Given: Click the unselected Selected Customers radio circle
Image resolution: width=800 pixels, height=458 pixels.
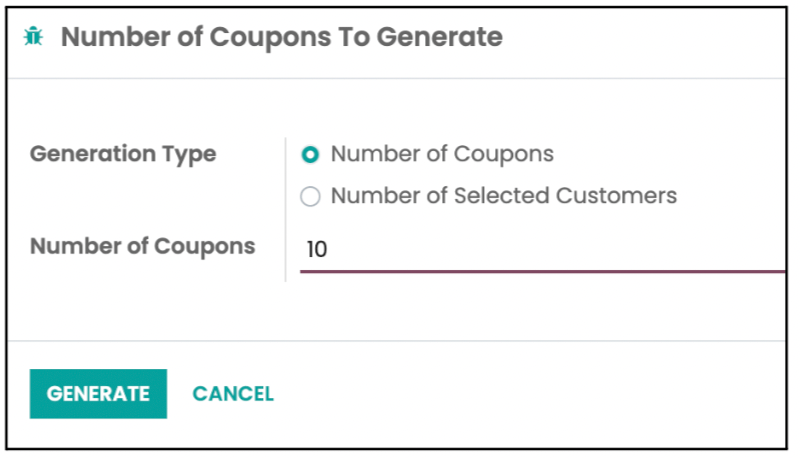Looking at the screenshot, I should [x=310, y=197].
